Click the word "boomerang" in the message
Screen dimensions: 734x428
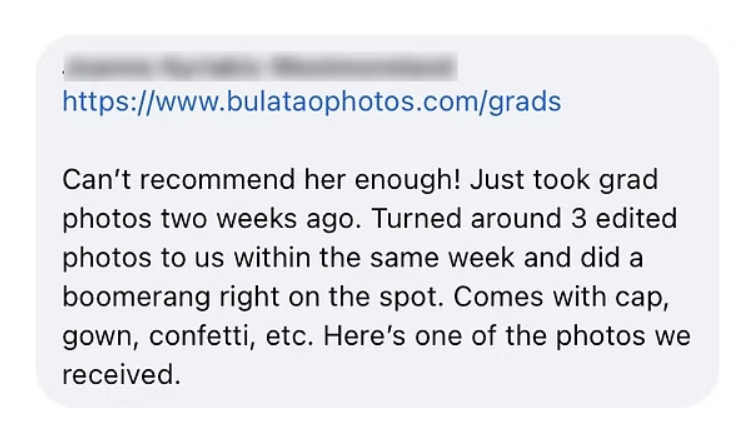coord(136,298)
